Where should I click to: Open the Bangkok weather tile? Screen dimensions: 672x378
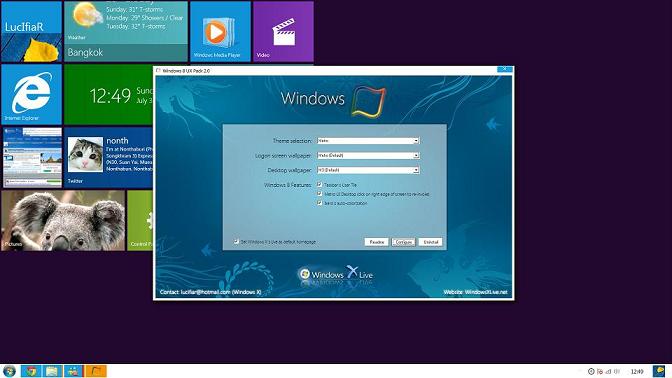126,32
